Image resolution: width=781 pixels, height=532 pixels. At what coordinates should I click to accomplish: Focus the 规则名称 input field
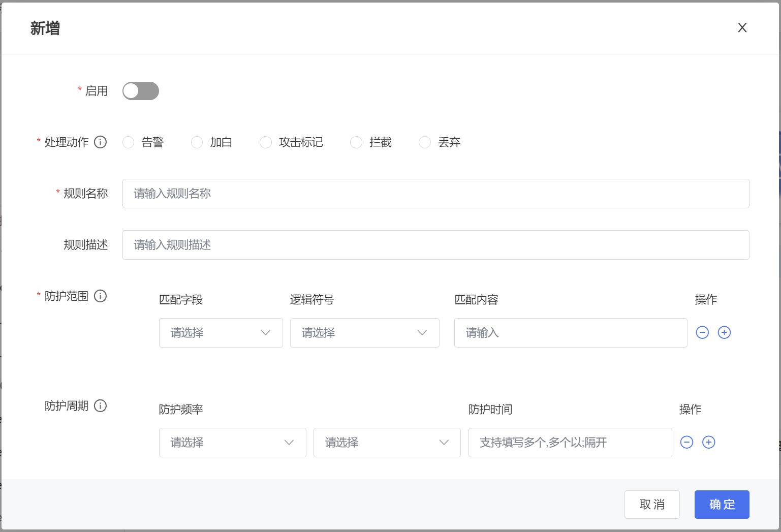(435, 194)
